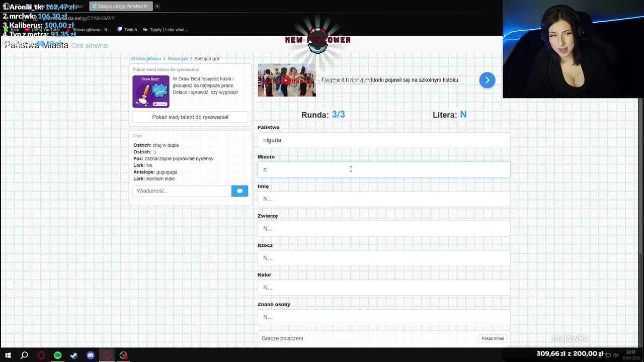Focus the Wiadomość chat input
Image resolution: width=644 pixels, height=362 pixels.
point(182,191)
